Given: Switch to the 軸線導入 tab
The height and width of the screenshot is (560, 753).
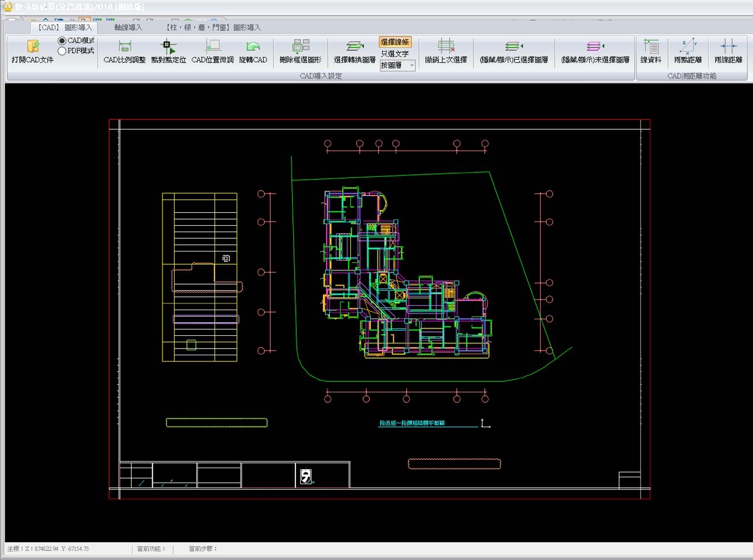Looking at the screenshot, I should point(128,27).
